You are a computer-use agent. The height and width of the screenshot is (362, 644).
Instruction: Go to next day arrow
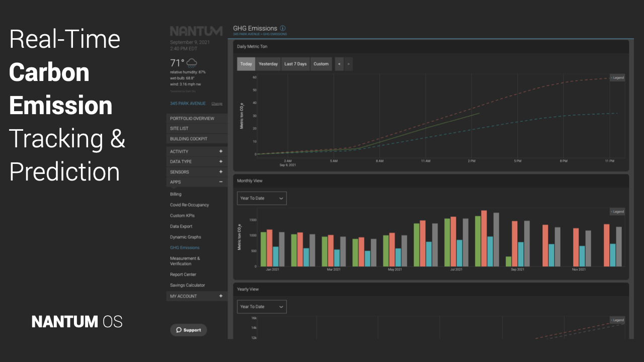[x=348, y=64]
